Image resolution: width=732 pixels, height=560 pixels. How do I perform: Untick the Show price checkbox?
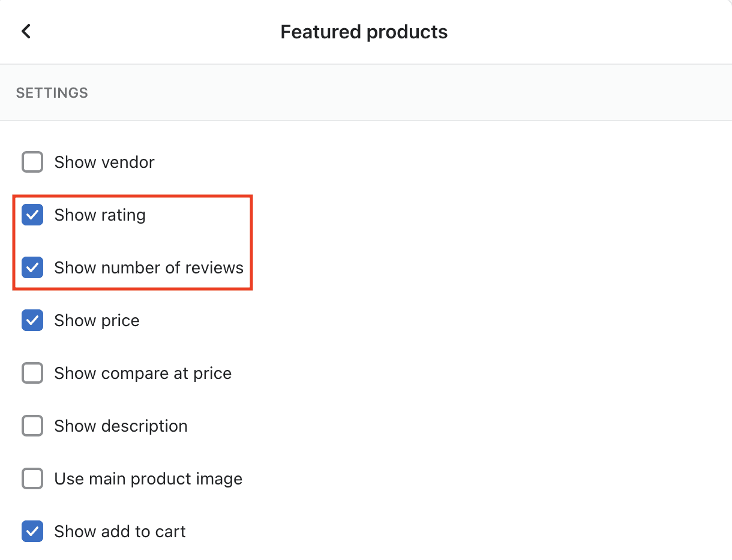coord(32,321)
